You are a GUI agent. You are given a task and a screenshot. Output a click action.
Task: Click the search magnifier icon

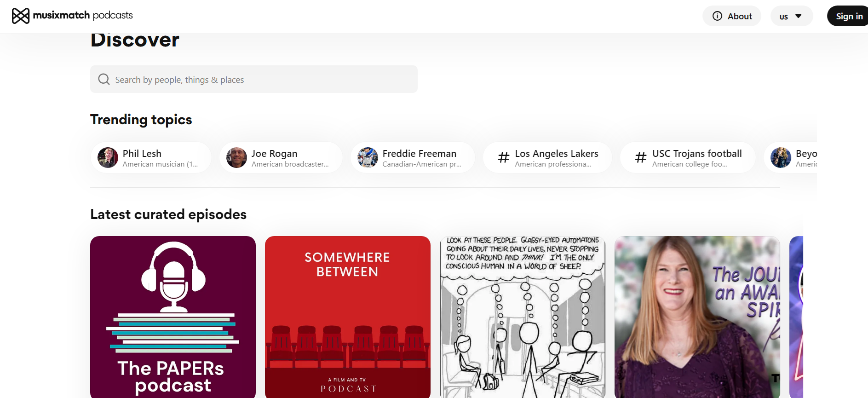(x=104, y=80)
